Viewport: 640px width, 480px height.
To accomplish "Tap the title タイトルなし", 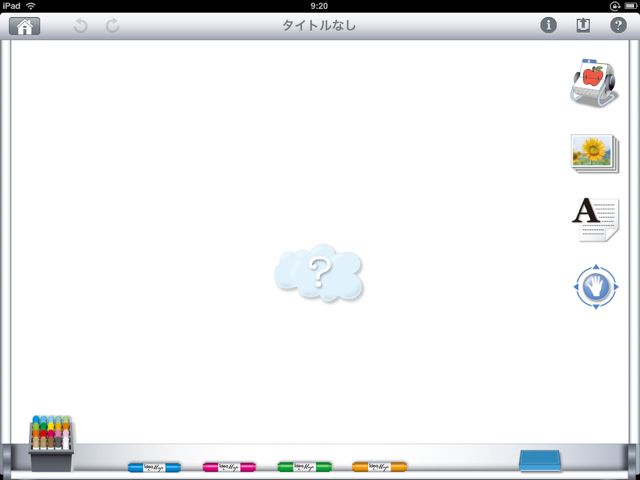I will tap(319, 26).
